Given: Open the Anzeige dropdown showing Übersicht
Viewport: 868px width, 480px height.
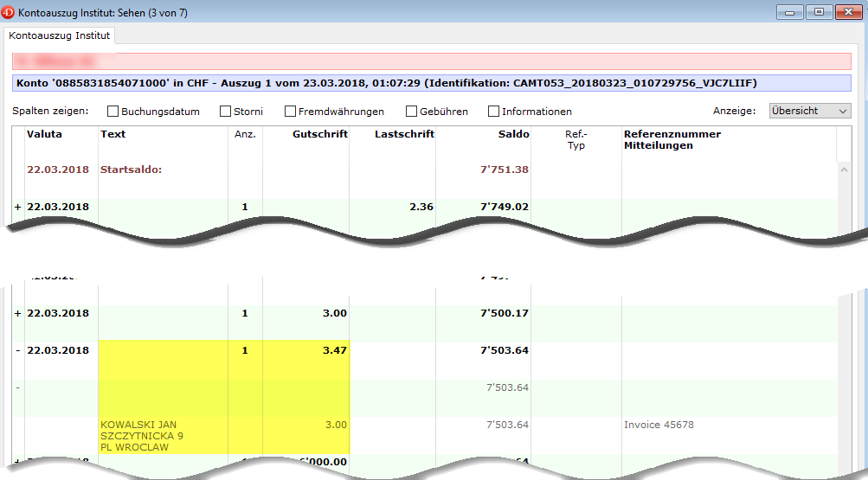Looking at the screenshot, I should coord(810,111).
